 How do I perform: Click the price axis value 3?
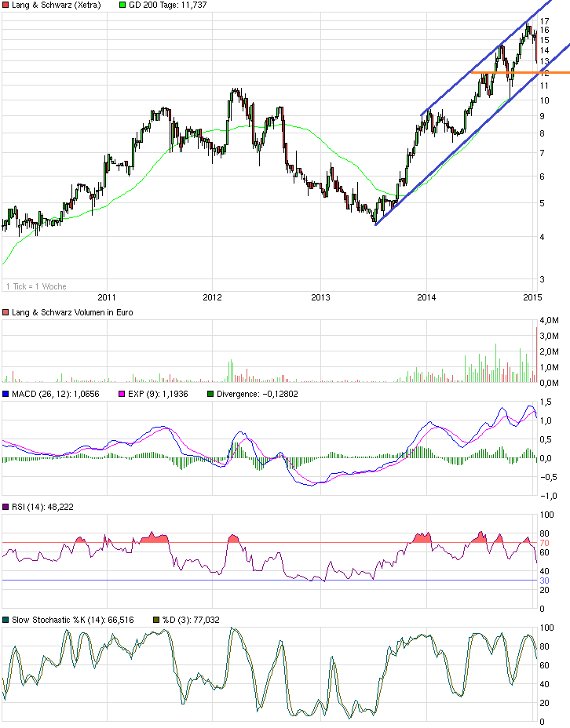[542, 279]
